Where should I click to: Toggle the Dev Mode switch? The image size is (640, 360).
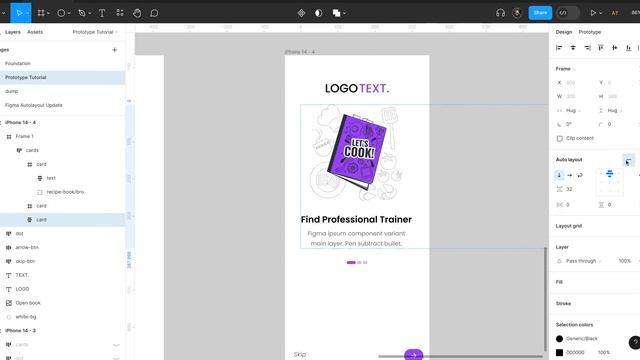pyautogui.click(x=568, y=13)
